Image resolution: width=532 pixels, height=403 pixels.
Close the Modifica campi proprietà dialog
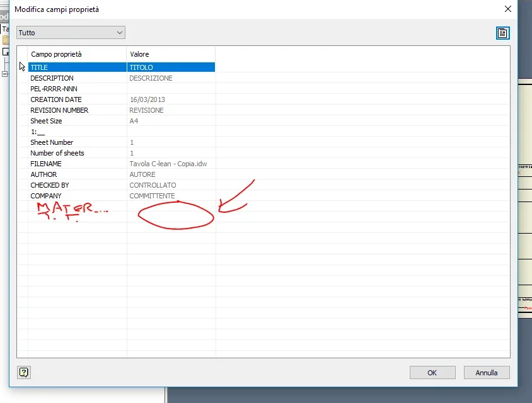point(507,9)
